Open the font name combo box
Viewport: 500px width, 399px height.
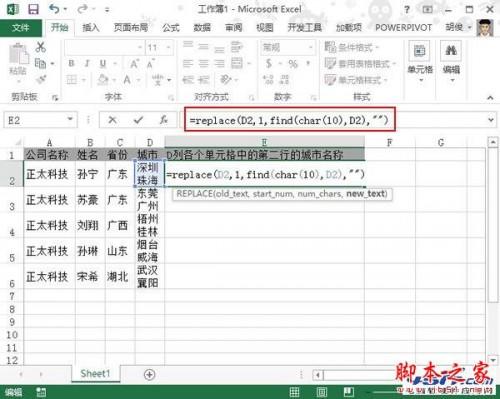click(x=104, y=48)
